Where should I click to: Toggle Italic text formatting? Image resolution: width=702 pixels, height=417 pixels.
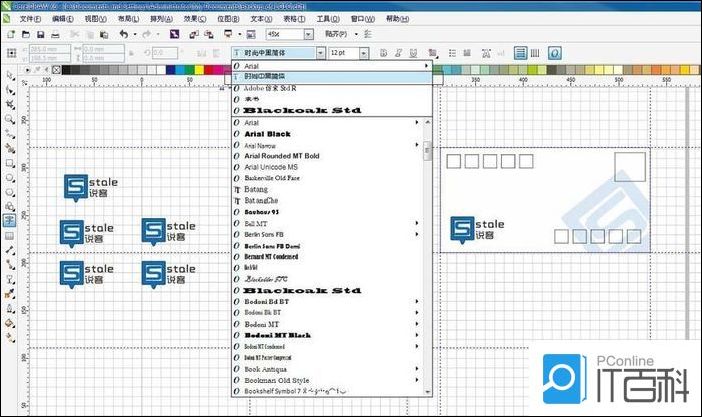(x=398, y=53)
